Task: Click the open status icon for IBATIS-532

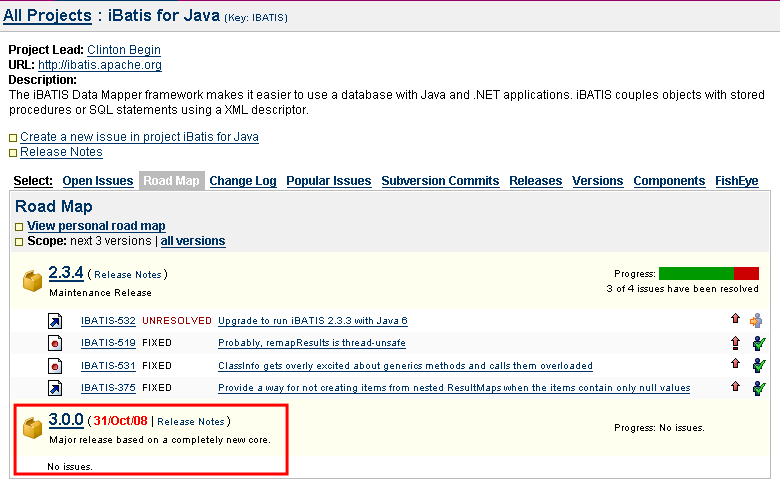Action: pyautogui.click(x=756, y=320)
